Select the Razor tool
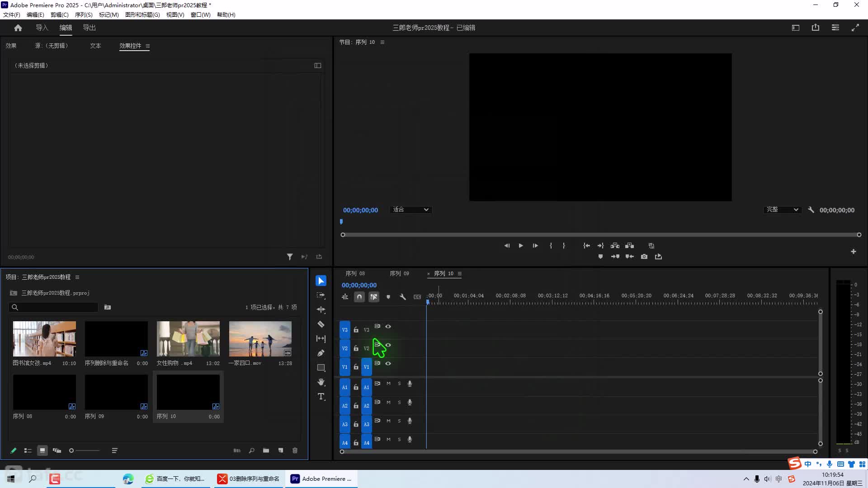868x488 pixels. [321, 324]
